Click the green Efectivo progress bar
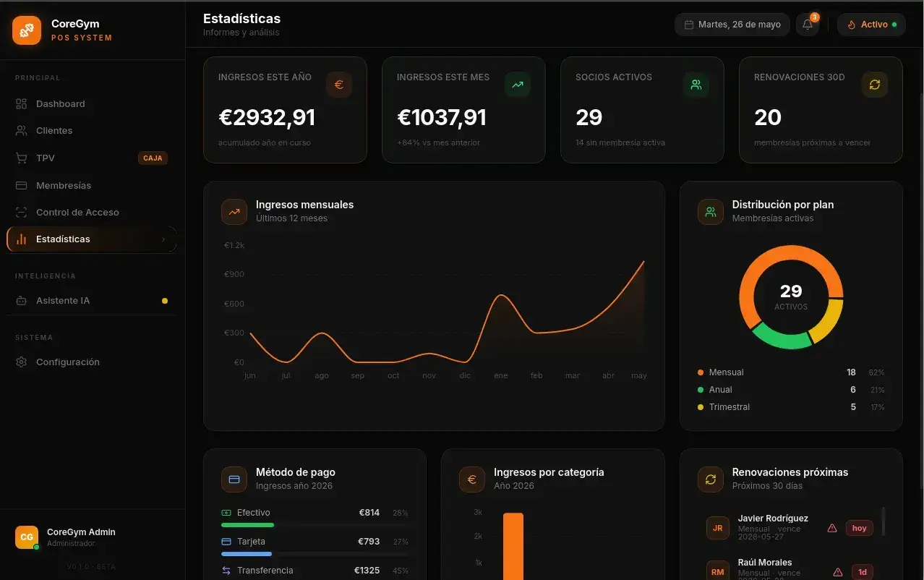924x580 pixels. point(247,525)
